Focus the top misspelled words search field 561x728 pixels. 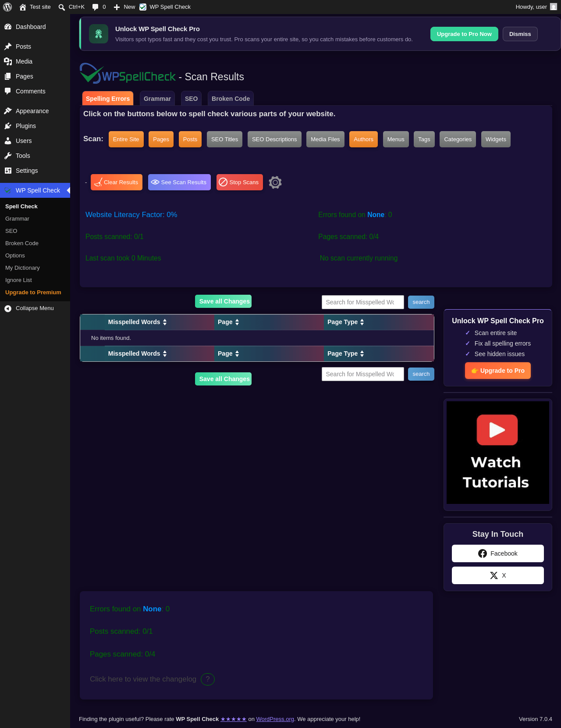click(363, 302)
